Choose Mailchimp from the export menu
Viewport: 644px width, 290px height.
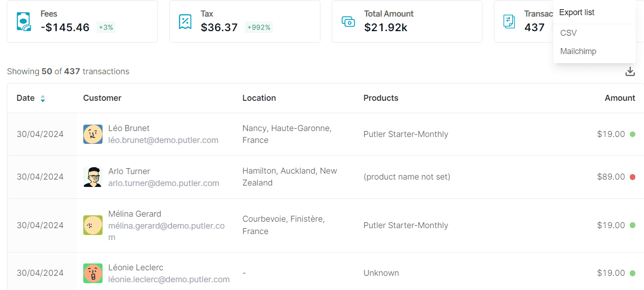(x=578, y=51)
